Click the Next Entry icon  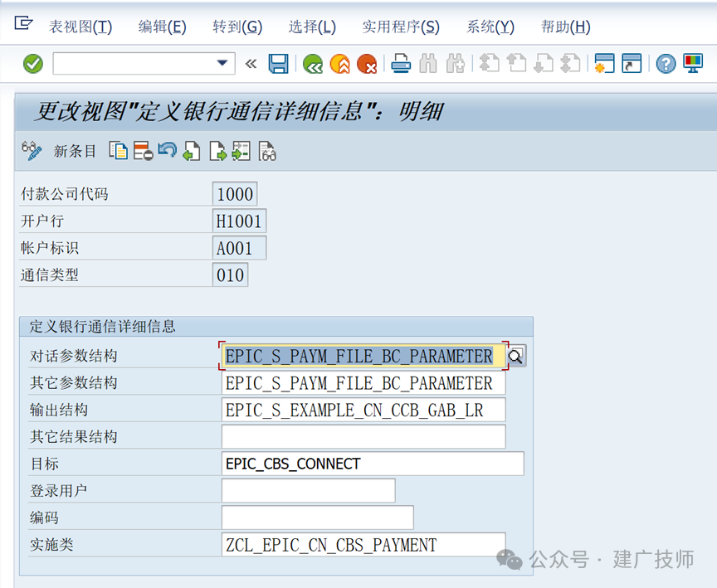pyautogui.click(x=217, y=151)
